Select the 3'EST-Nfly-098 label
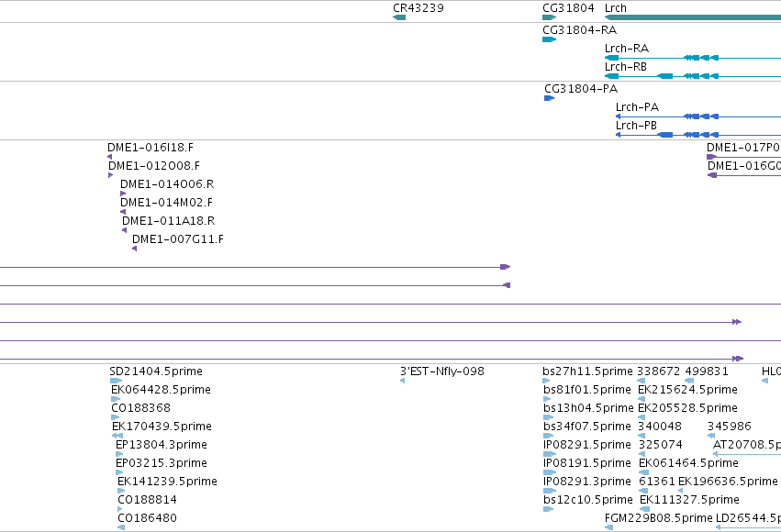This screenshot has height=532, width=781. 442,371
